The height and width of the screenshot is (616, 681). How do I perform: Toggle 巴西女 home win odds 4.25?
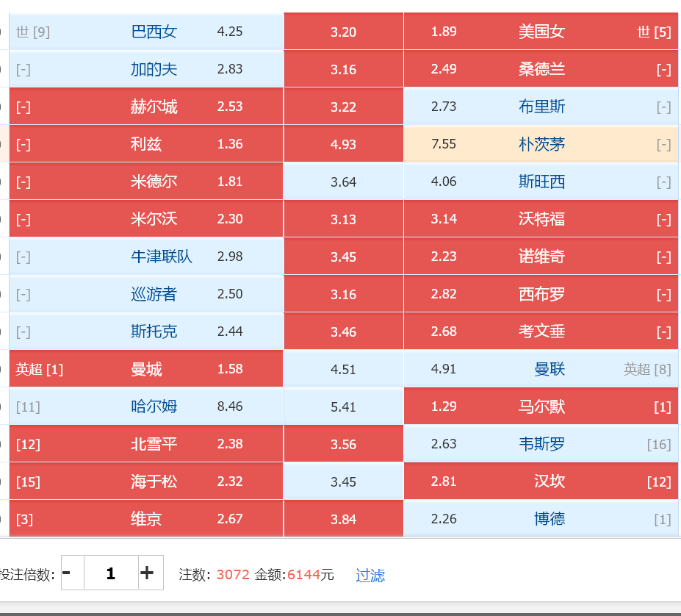coord(146,32)
